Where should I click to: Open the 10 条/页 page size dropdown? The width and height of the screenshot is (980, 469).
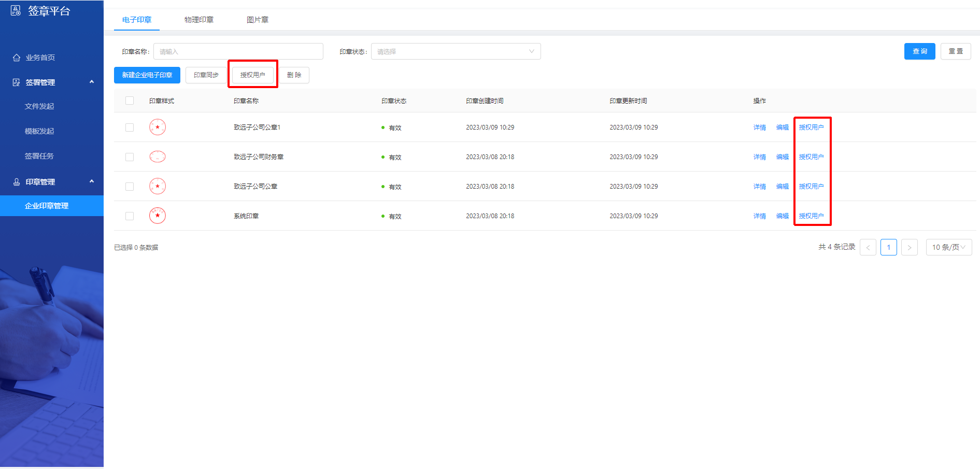pyautogui.click(x=948, y=247)
